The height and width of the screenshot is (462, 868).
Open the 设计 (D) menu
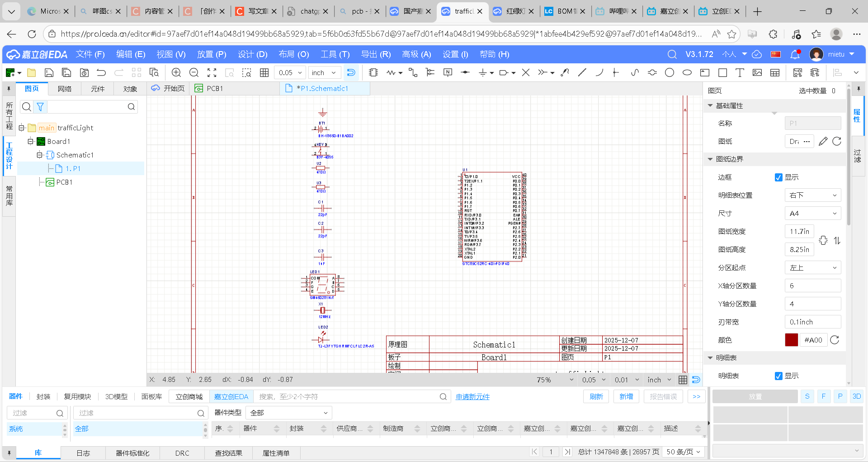tap(252, 54)
